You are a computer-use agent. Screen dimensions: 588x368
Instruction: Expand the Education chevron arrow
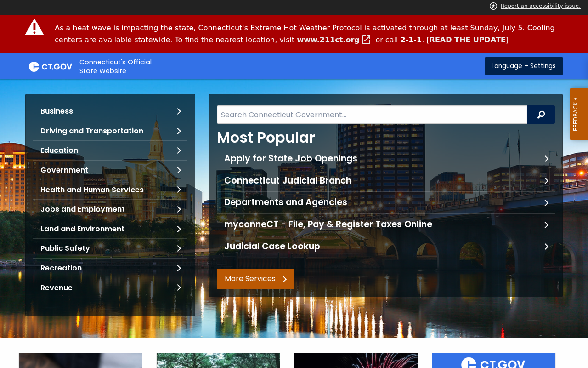179,150
